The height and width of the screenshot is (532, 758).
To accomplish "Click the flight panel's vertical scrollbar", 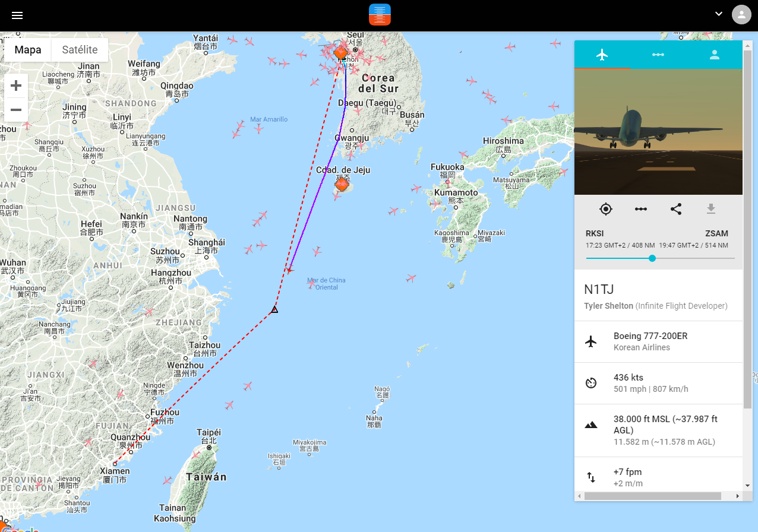I will [x=748, y=230].
